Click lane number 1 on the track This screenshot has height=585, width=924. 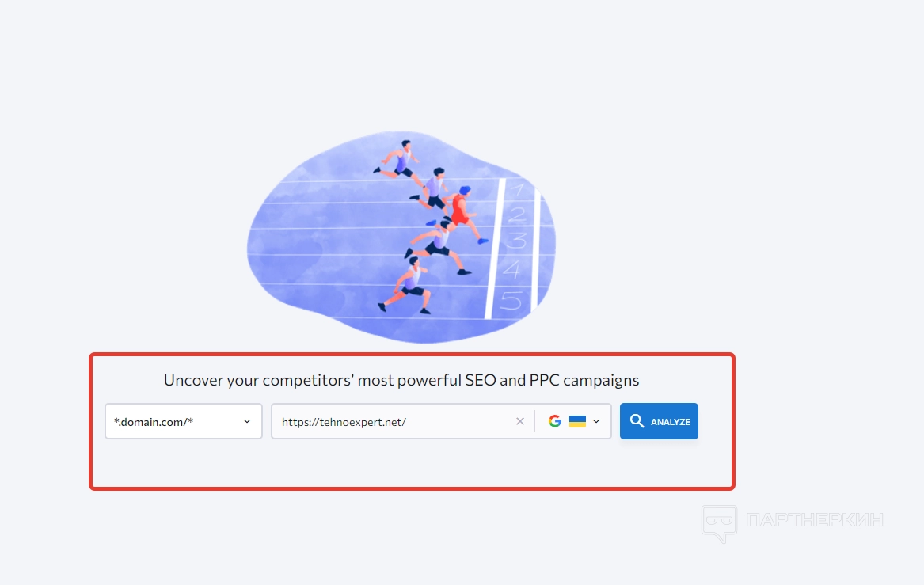pos(516,189)
